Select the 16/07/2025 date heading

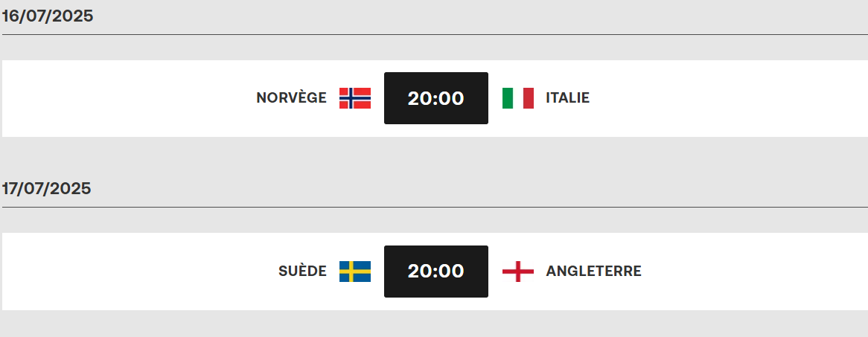point(47,16)
